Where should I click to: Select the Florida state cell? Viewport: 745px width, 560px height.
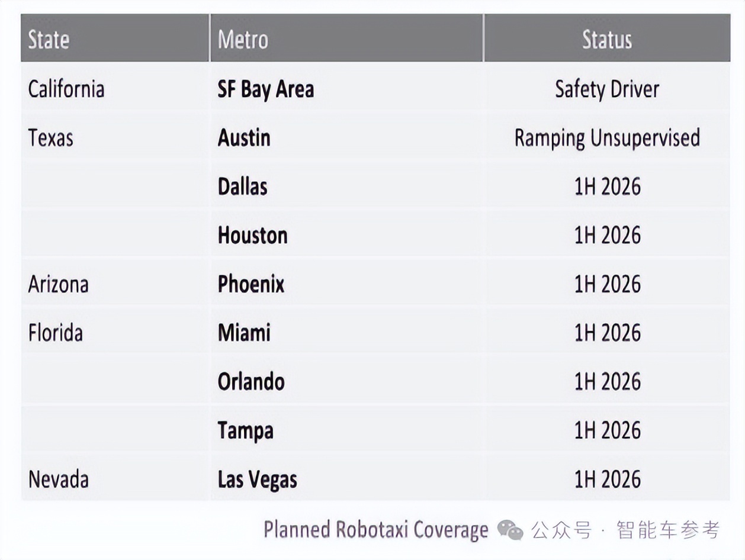(56, 333)
